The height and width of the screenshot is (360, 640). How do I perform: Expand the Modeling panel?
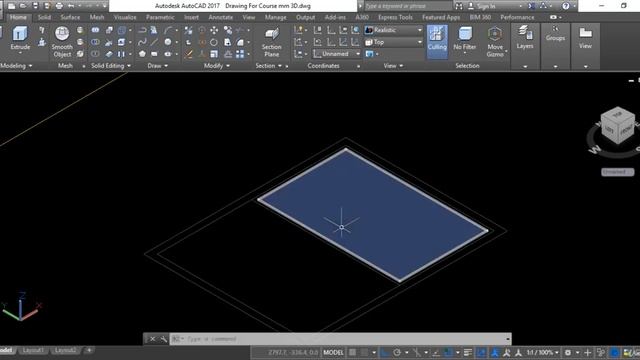(16, 66)
